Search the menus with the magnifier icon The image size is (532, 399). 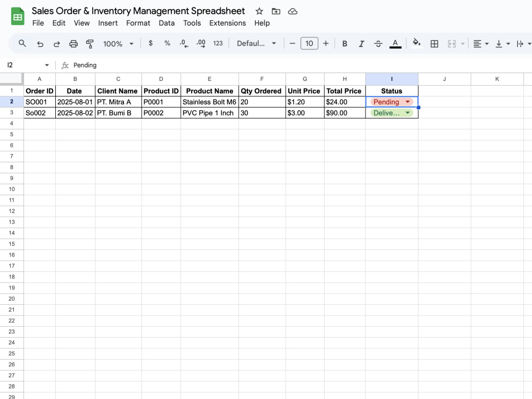point(22,44)
